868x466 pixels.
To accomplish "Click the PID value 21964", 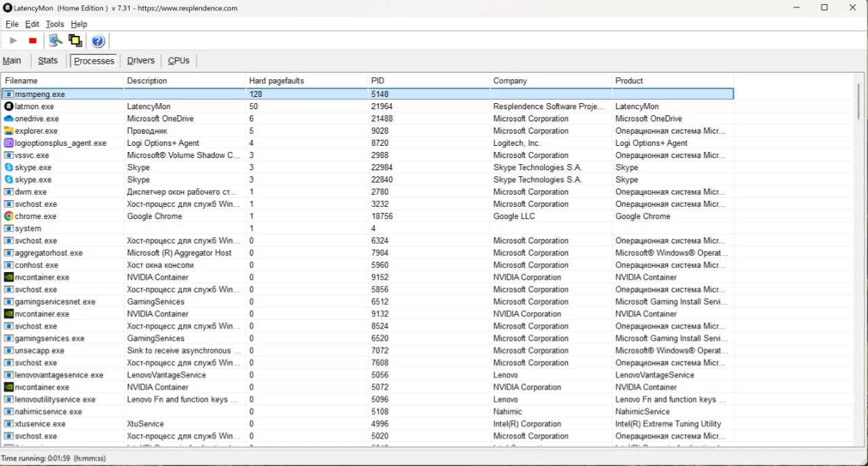I will coord(382,106).
